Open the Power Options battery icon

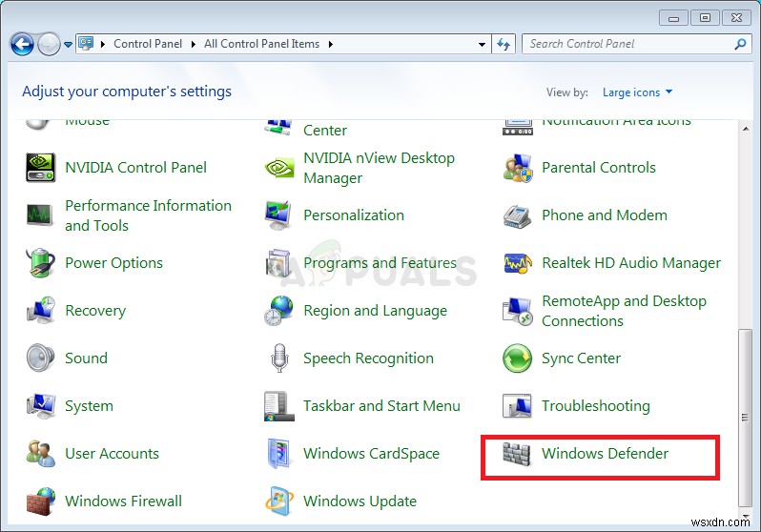point(40,262)
